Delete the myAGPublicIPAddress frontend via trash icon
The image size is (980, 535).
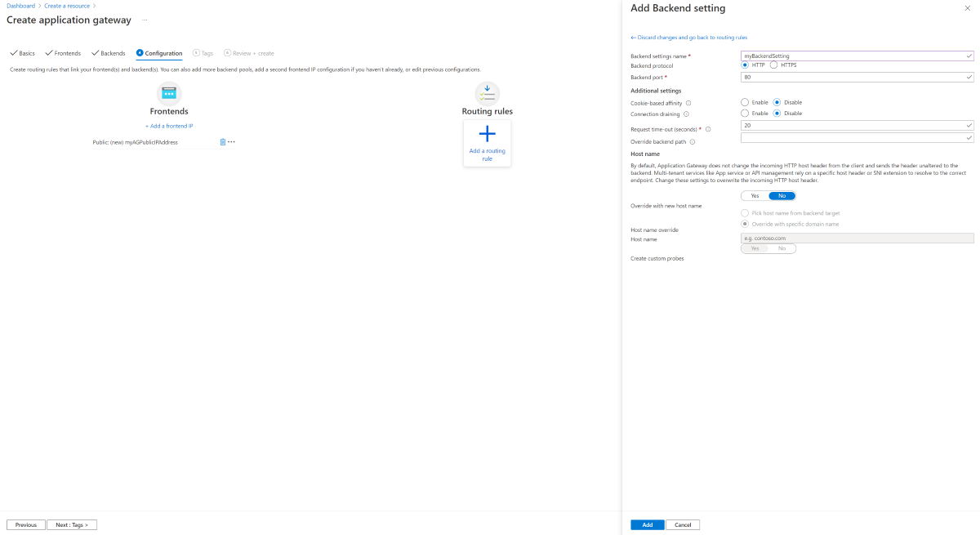[x=223, y=142]
